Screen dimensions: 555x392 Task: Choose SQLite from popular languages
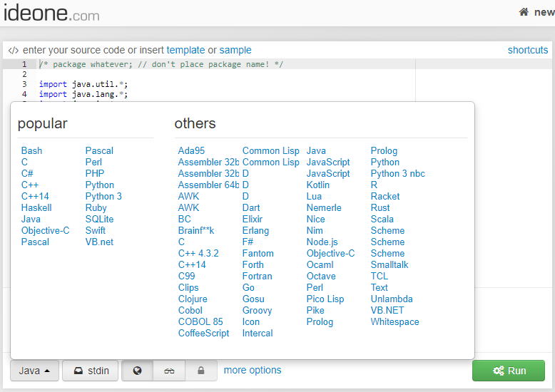click(x=99, y=219)
